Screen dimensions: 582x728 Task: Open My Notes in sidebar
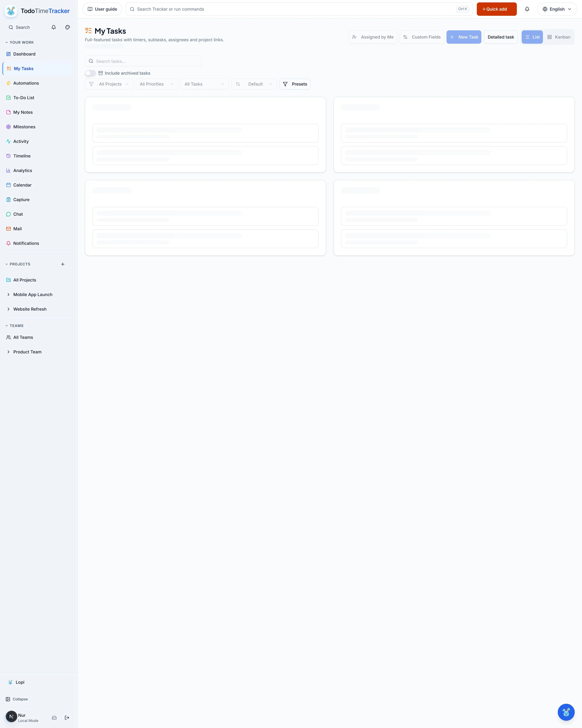click(37, 112)
